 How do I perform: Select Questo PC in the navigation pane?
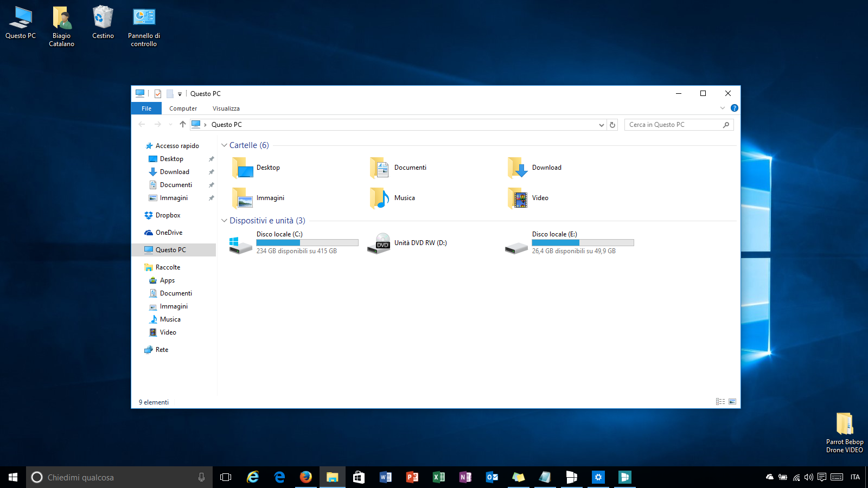tap(174, 250)
